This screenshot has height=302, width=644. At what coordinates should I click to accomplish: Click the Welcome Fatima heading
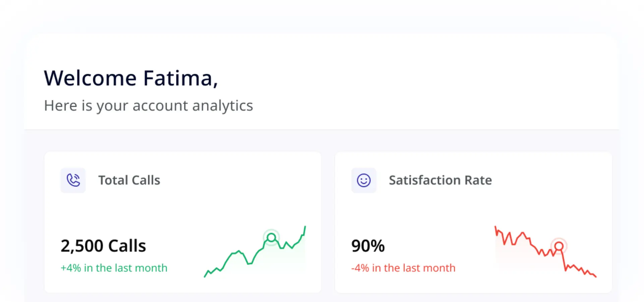pos(131,78)
